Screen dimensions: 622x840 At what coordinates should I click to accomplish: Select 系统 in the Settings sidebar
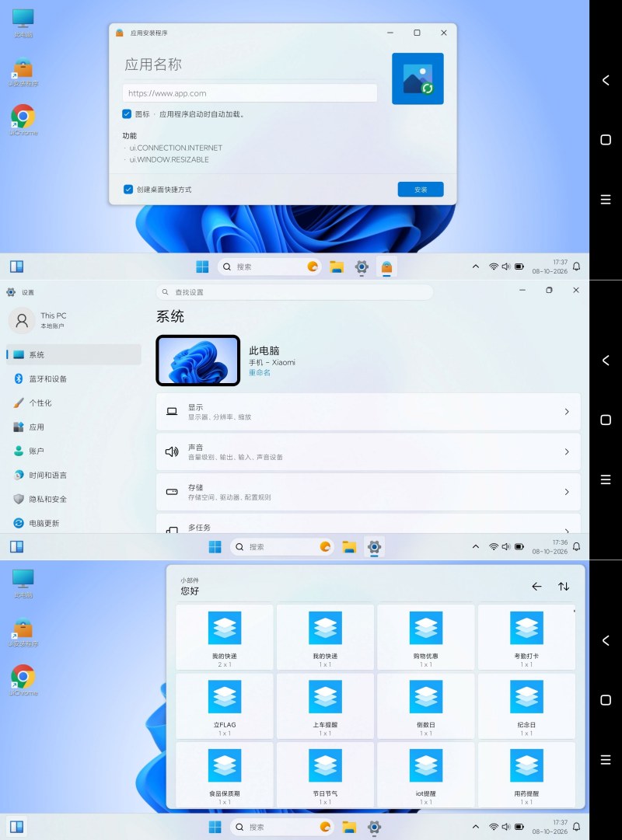point(73,354)
